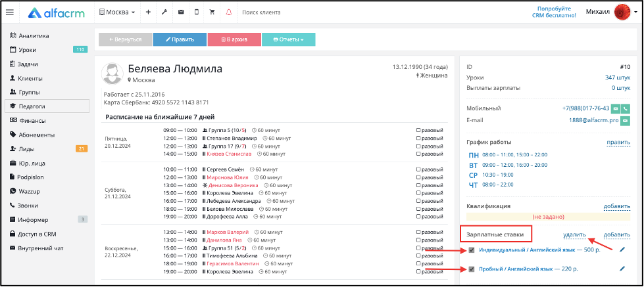Toggle разовый checkbox for Князев Станислав lesson

tap(418, 154)
